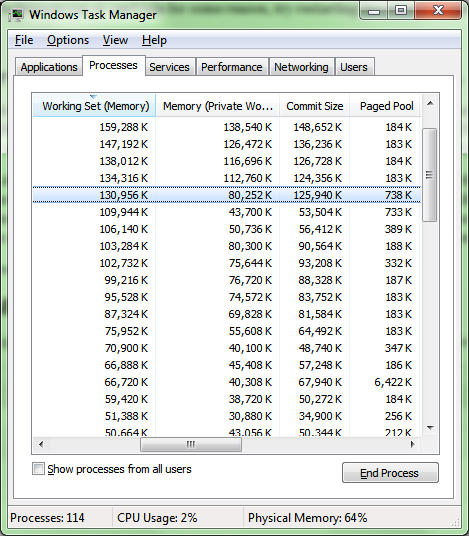Open the Performance tab

click(x=232, y=67)
